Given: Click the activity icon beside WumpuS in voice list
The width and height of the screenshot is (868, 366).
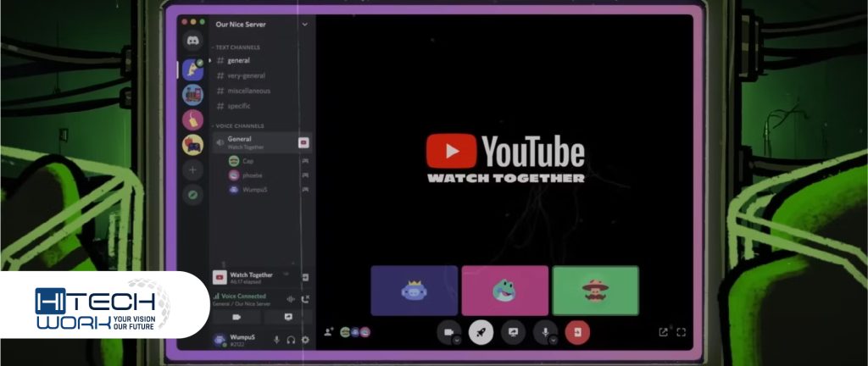Looking at the screenshot, I should pyautogui.click(x=305, y=189).
